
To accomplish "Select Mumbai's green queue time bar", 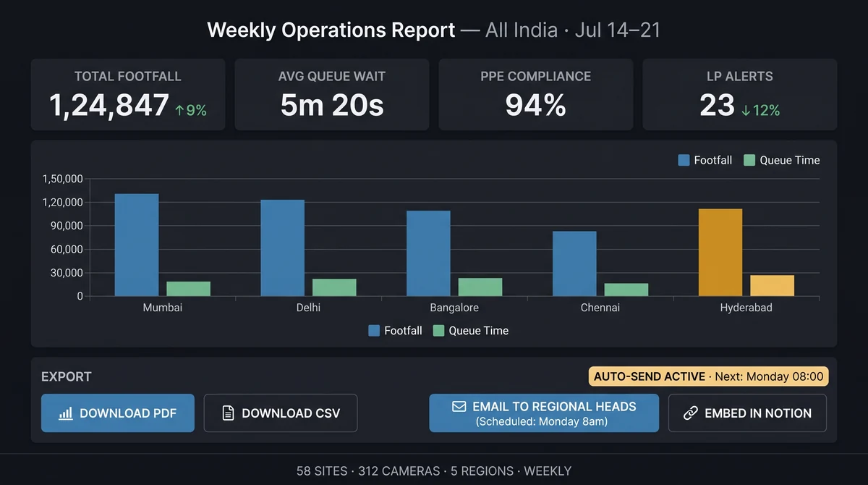I will (188, 289).
